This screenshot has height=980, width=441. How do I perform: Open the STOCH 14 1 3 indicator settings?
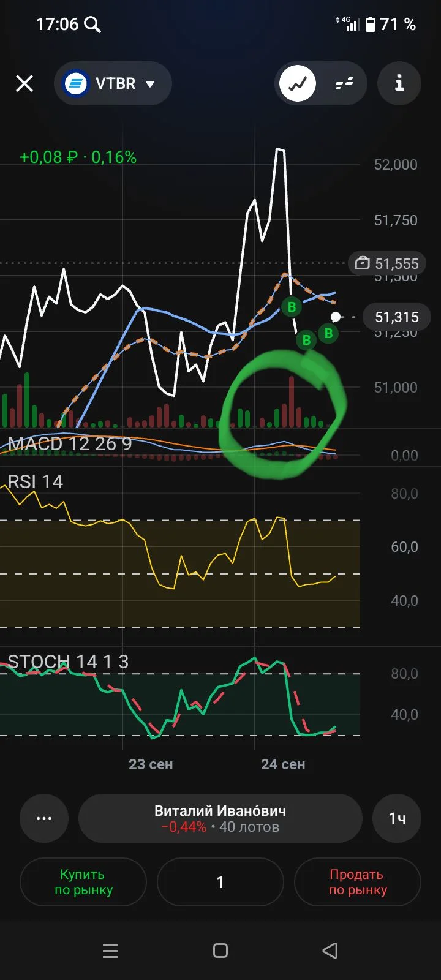click(68, 661)
